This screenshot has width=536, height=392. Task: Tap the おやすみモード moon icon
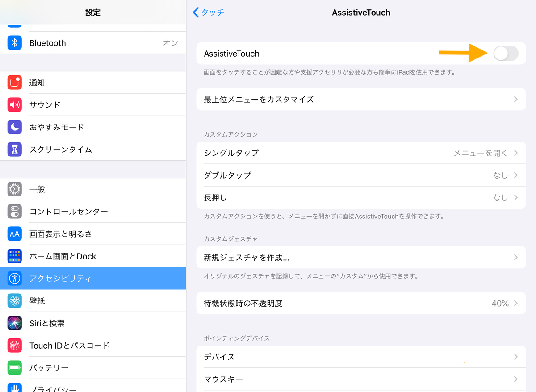point(15,127)
